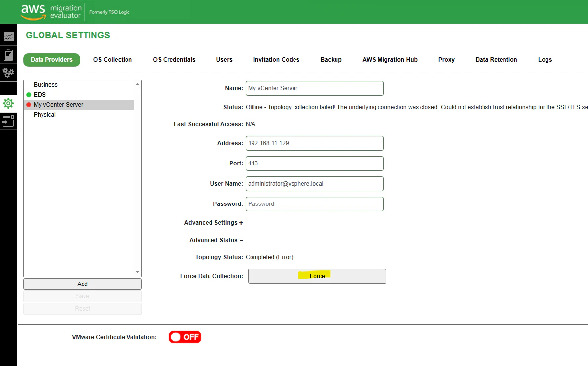Click the Password input field

click(315, 204)
